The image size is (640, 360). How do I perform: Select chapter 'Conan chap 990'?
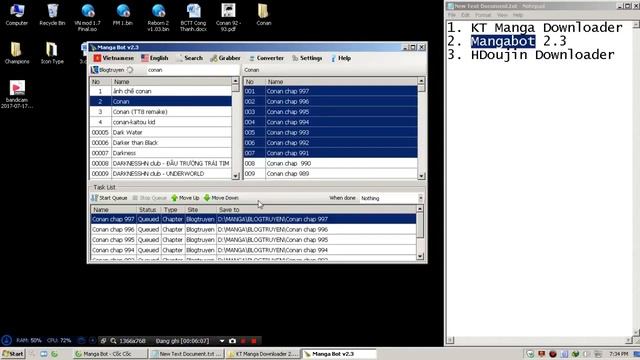pos(330,163)
